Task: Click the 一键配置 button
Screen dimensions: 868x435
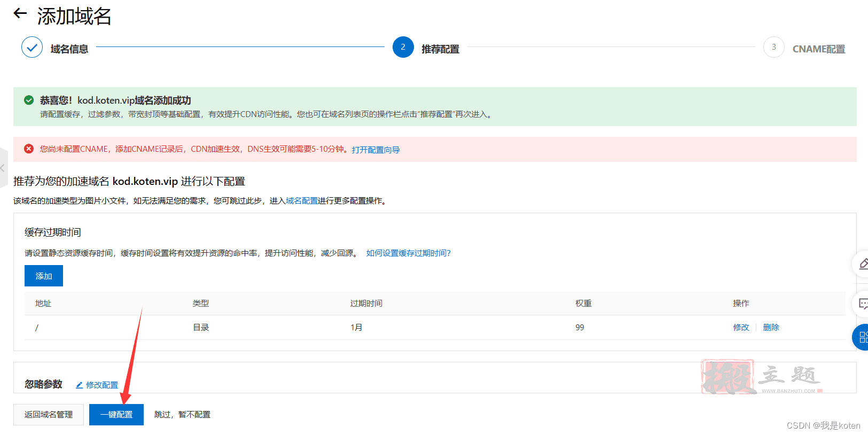Action: [x=116, y=415]
